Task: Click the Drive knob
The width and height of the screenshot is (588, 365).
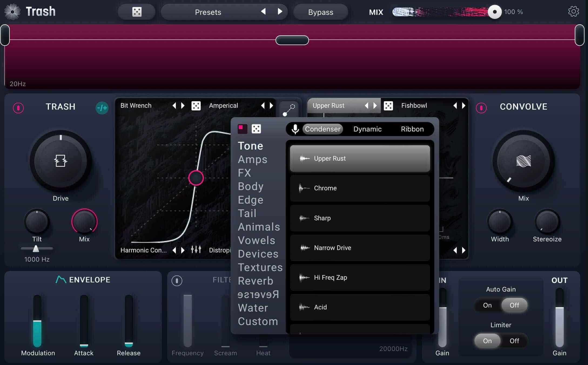Action: pyautogui.click(x=61, y=161)
